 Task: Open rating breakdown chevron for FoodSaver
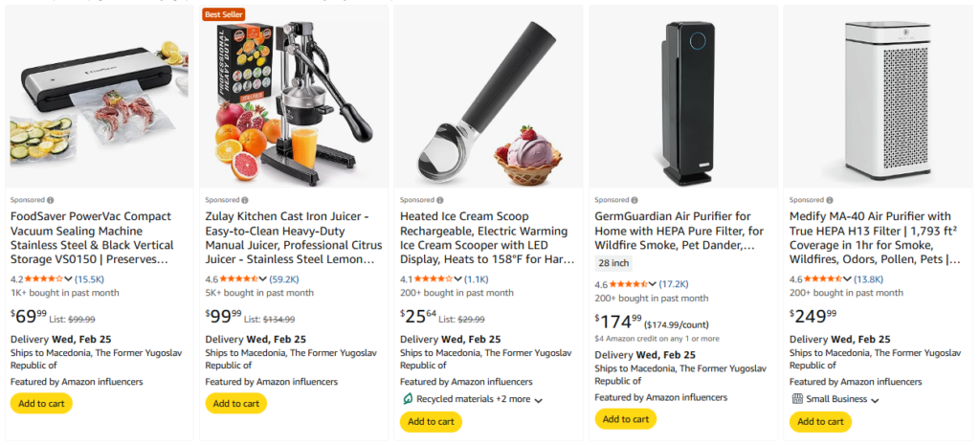click(x=68, y=279)
